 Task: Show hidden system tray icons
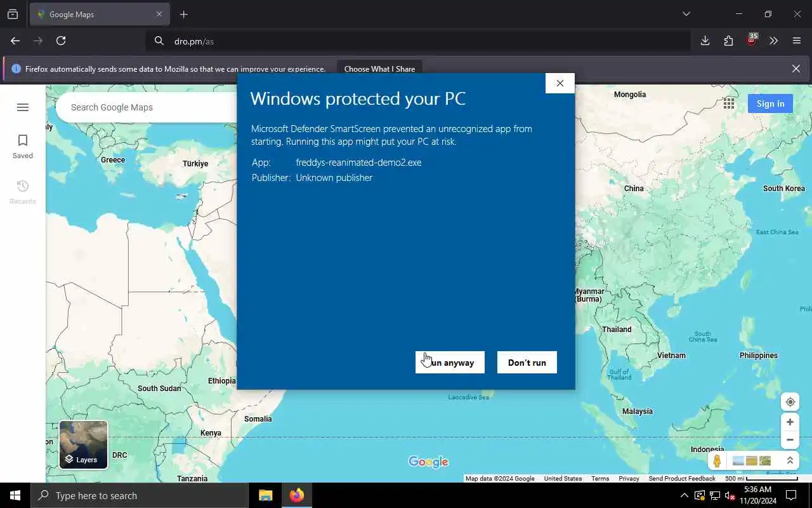point(684,495)
